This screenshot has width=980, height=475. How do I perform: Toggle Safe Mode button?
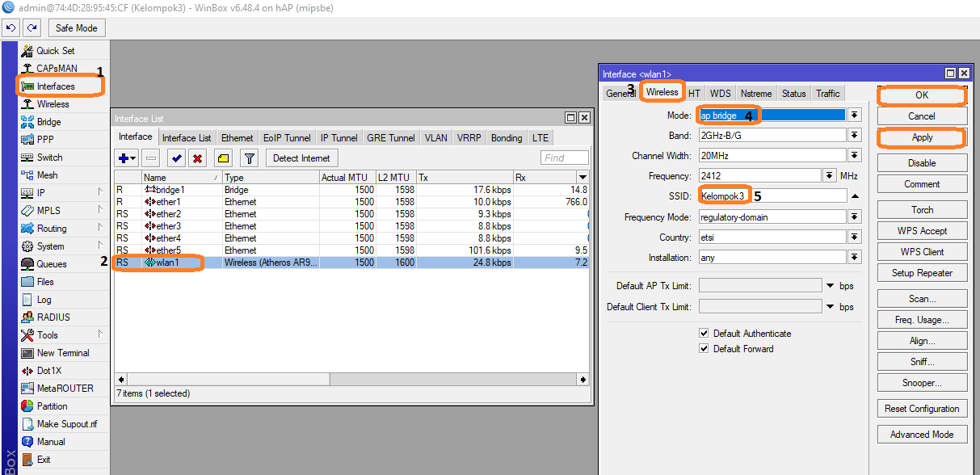point(77,28)
